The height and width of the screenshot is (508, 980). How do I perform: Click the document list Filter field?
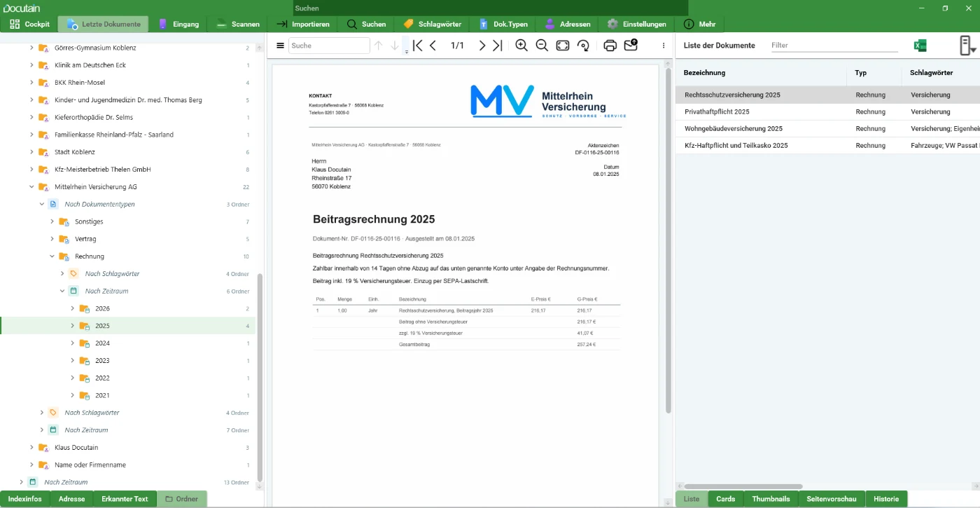834,46
